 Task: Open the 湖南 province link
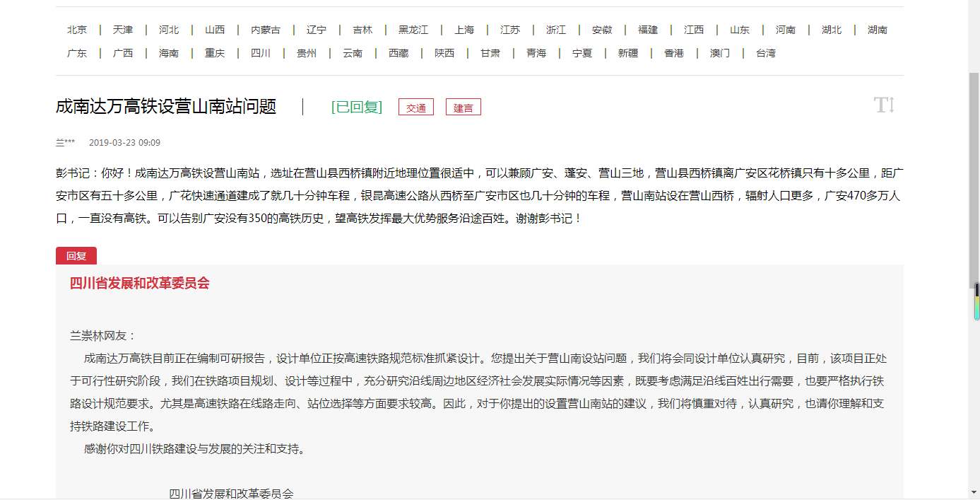[878, 30]
